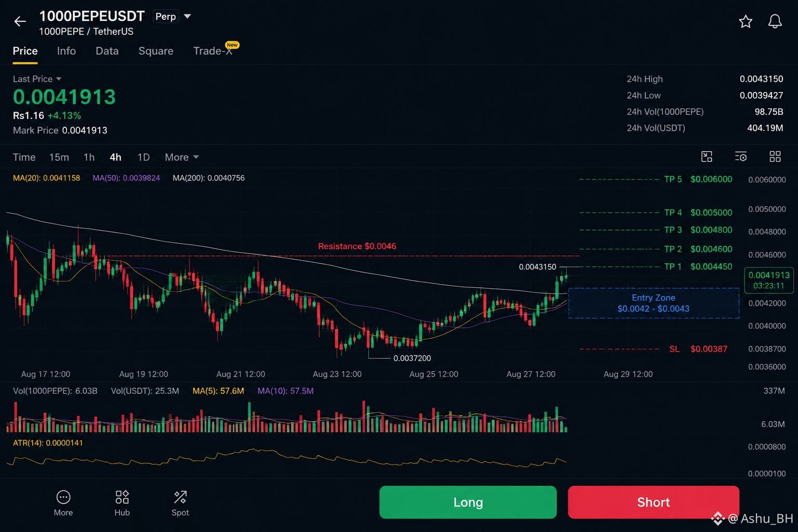Switch to the Price tab
This screenshot has height=532, width=798.
point(25,51)
